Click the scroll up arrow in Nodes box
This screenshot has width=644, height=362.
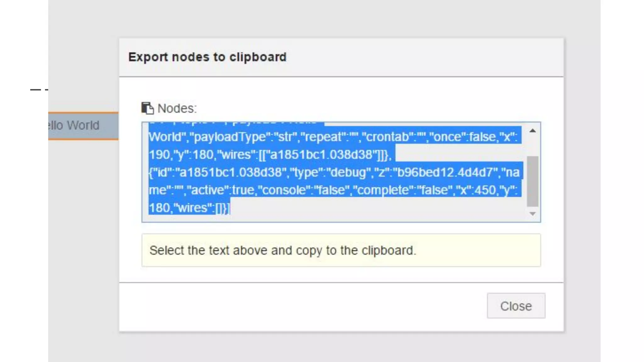coord(532,131)
